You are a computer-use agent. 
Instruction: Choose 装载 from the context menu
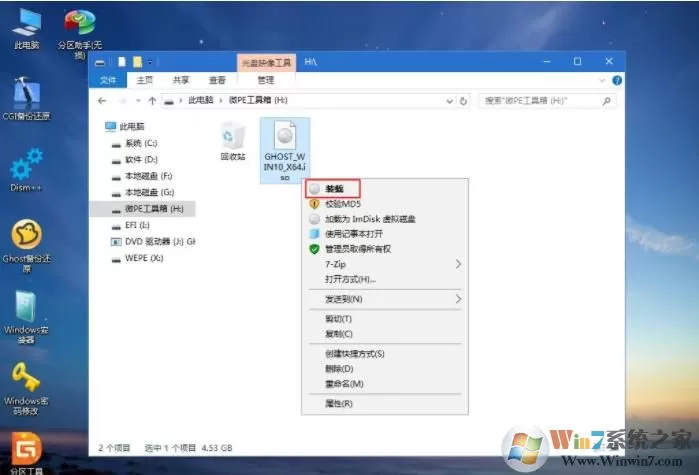tap(333, 189)
